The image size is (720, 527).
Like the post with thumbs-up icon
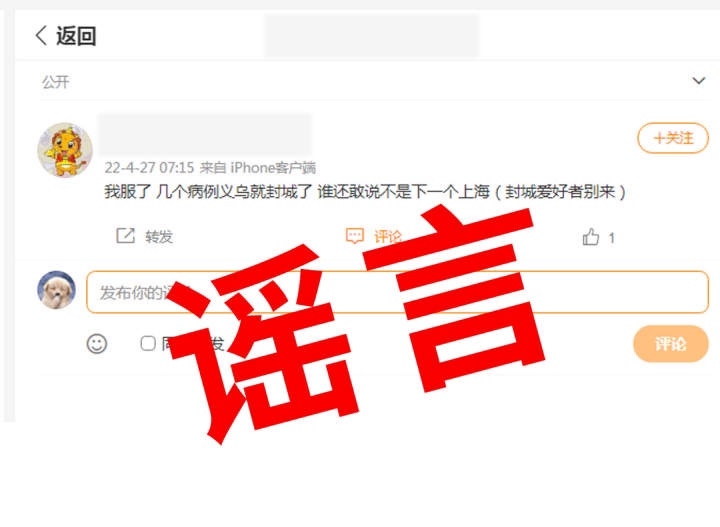591,237
